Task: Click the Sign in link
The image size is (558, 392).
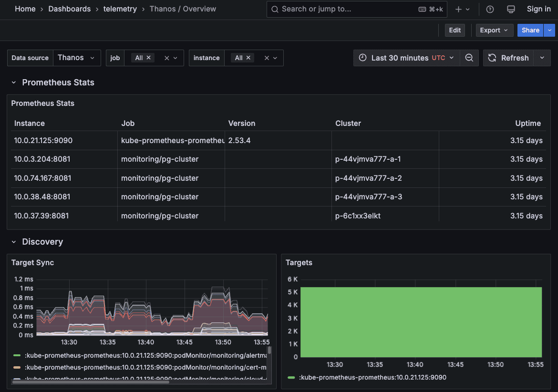Action: 538,9
